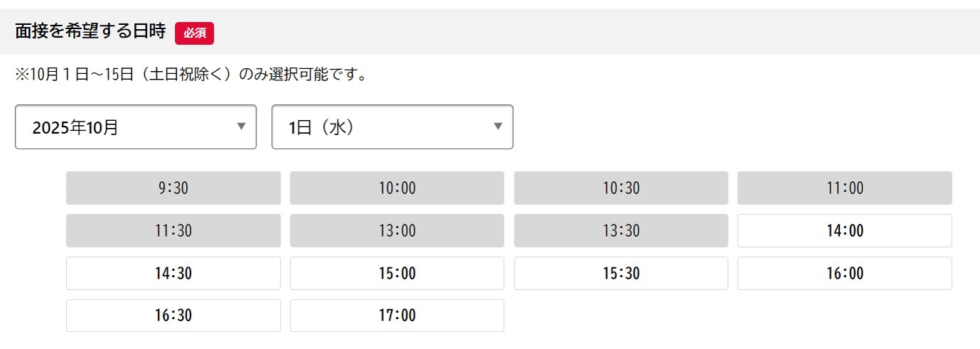Click the disabled 10:30 time slot
This screenshot has height=349, width=980.
(x=620, y=188)
